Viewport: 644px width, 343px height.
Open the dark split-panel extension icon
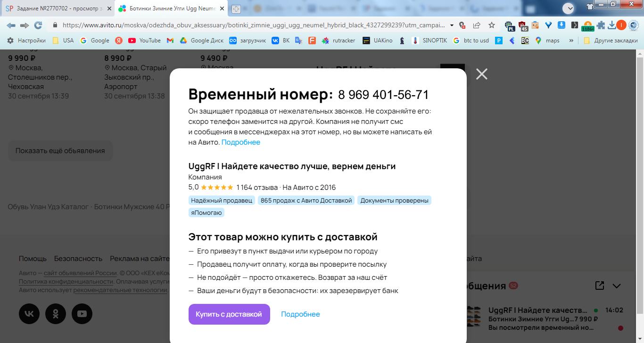574,25
